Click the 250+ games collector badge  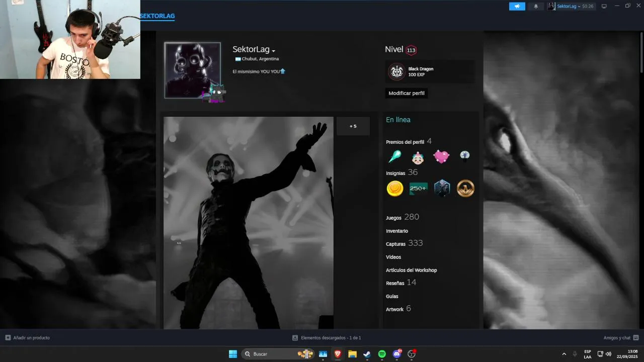click(x=419, y=189)
